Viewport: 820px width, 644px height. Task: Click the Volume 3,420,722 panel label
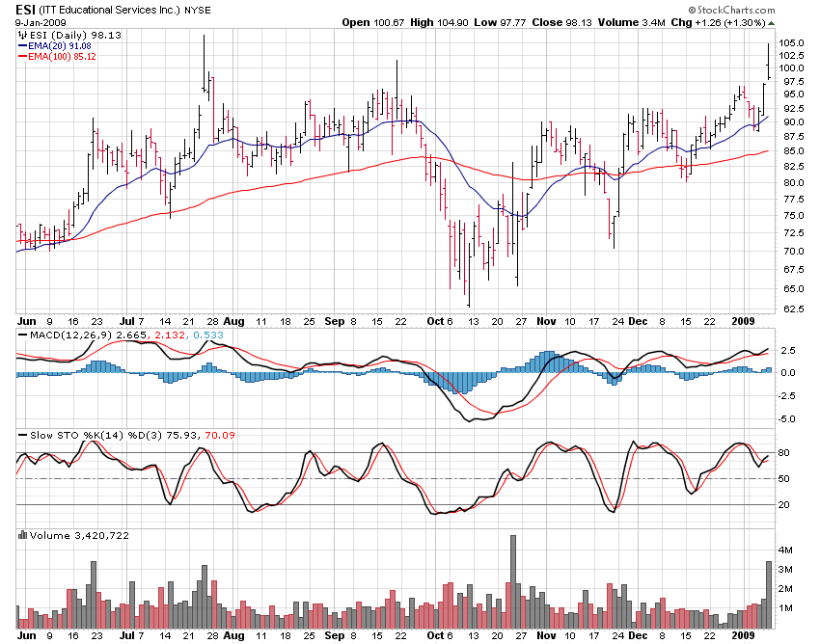click(x=79, y=535)
